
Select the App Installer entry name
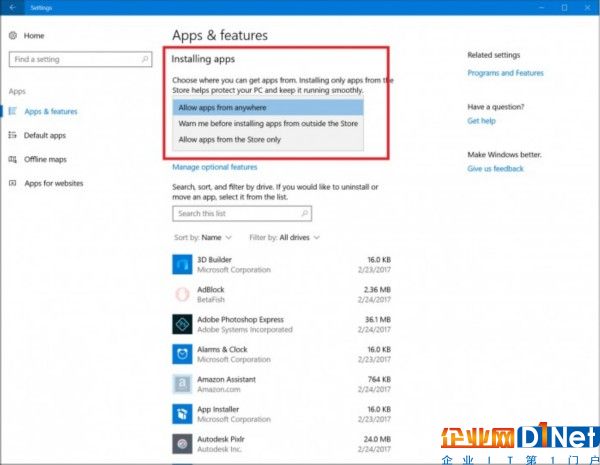click(x=218, y=410)
